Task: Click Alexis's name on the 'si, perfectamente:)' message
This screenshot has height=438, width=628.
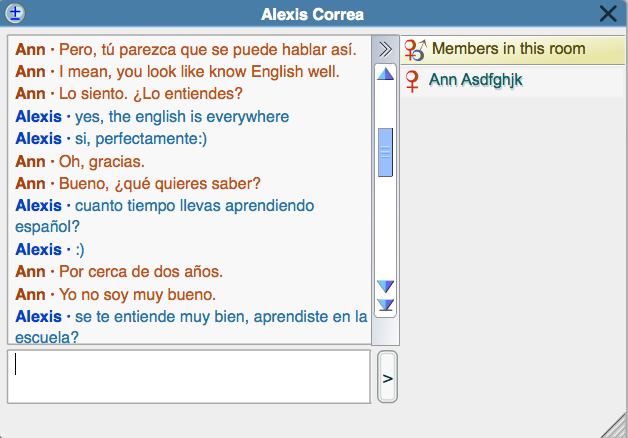Action: (39, 139)
